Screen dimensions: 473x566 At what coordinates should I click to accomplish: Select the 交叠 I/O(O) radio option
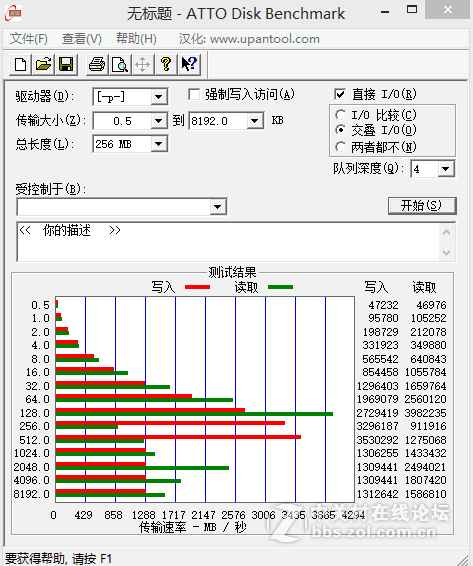[340, 130]
